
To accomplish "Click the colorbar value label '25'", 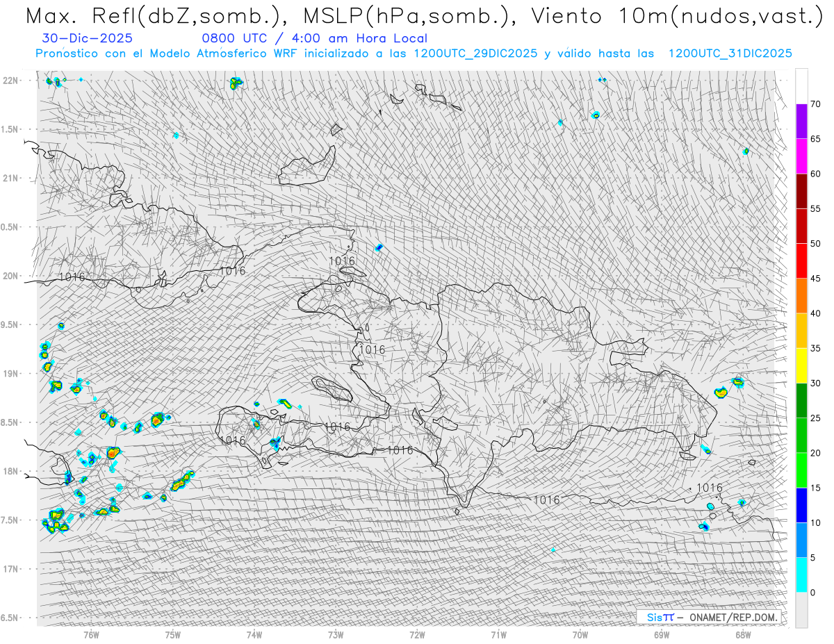I will coord(815,418).
